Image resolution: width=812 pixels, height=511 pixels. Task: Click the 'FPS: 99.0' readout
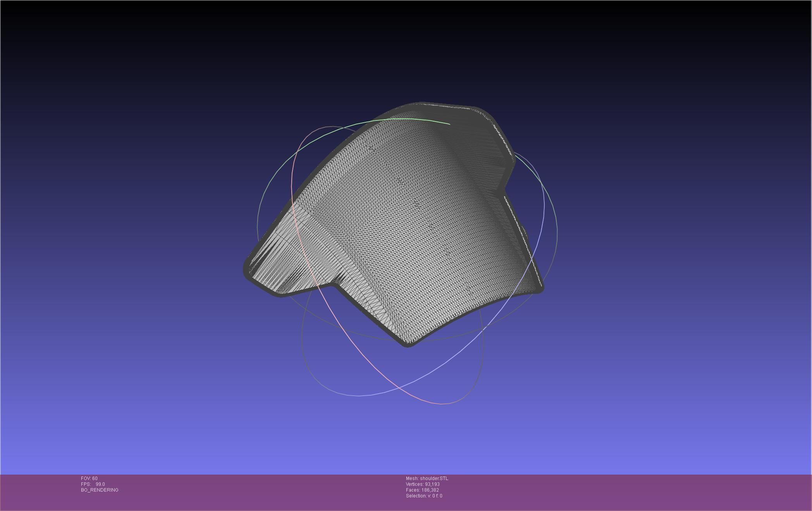[x=93, y=484]
